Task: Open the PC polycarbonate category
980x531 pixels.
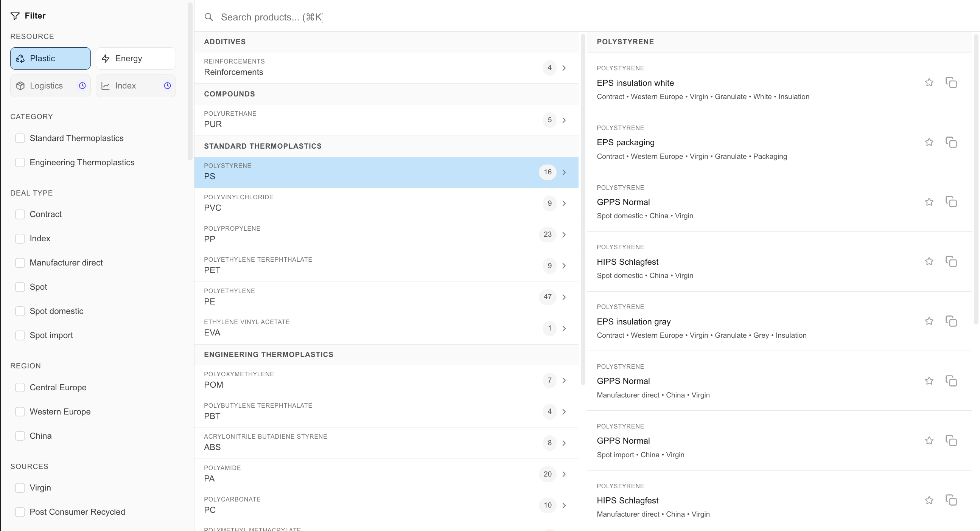Action: click(386, 505)
